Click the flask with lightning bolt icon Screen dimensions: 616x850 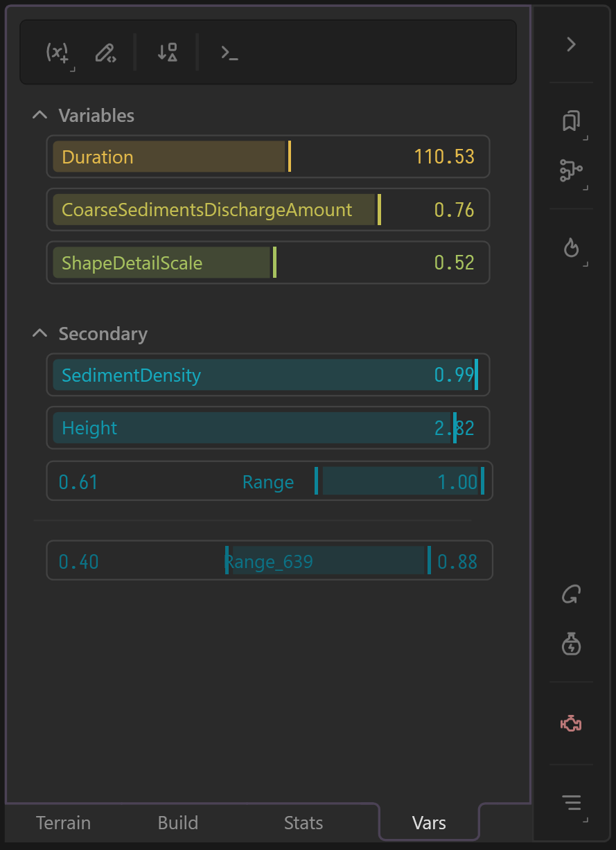click(571, 644)
